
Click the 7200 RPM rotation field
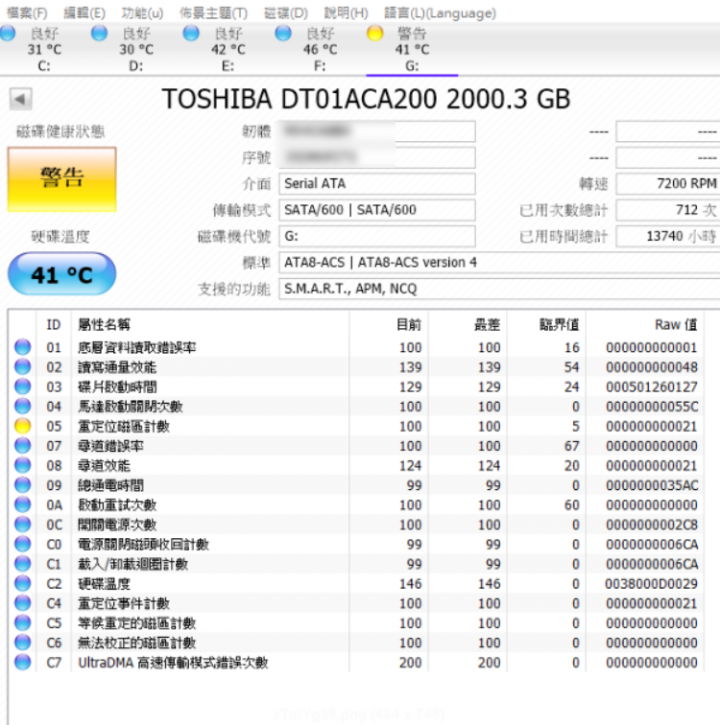point(668,184)
